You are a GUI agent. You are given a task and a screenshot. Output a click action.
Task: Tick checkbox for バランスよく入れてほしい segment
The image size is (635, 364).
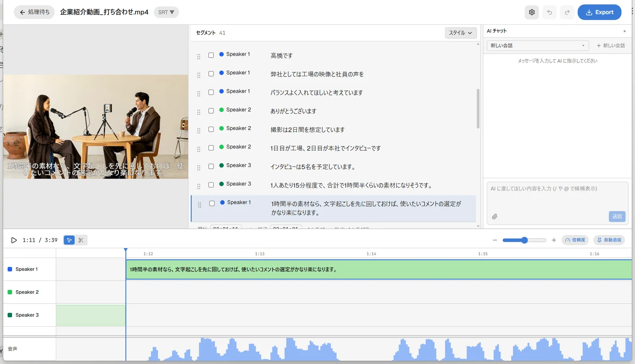pyautogui.click(x=211, y=92)
